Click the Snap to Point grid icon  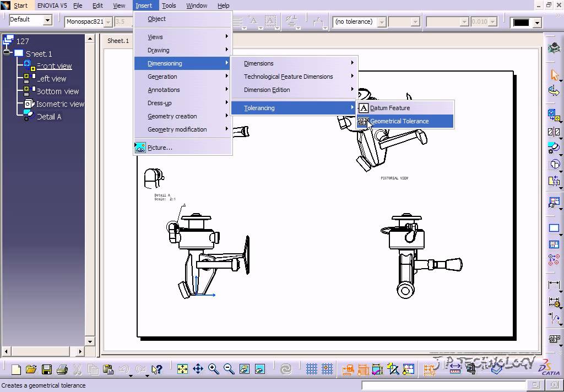327,369
